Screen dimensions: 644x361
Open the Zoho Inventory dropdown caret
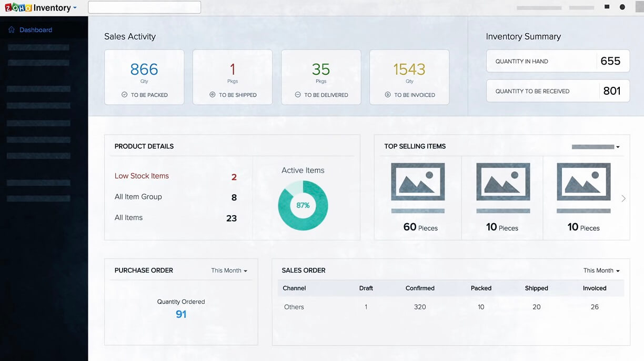point(75,7)
